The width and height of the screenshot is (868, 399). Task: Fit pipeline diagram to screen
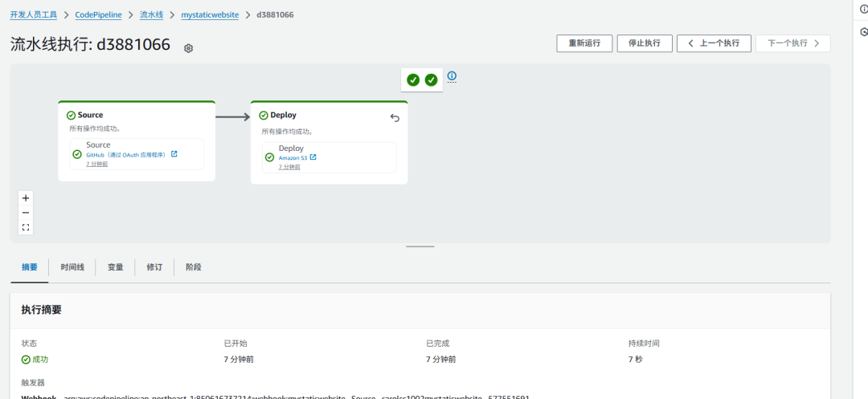pos(26,227)
